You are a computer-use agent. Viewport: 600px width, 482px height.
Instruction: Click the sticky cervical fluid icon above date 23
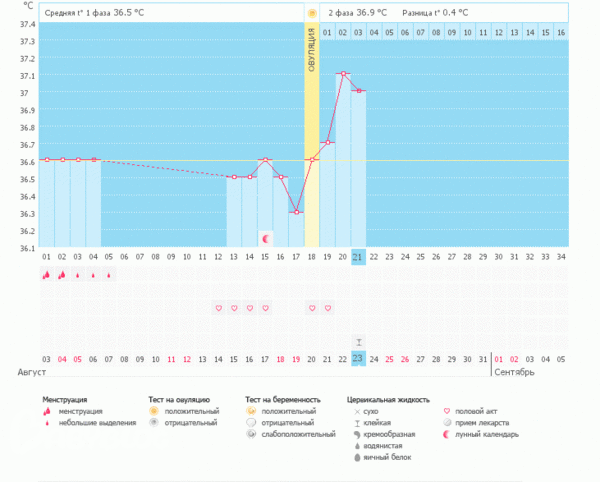[358, 342]
